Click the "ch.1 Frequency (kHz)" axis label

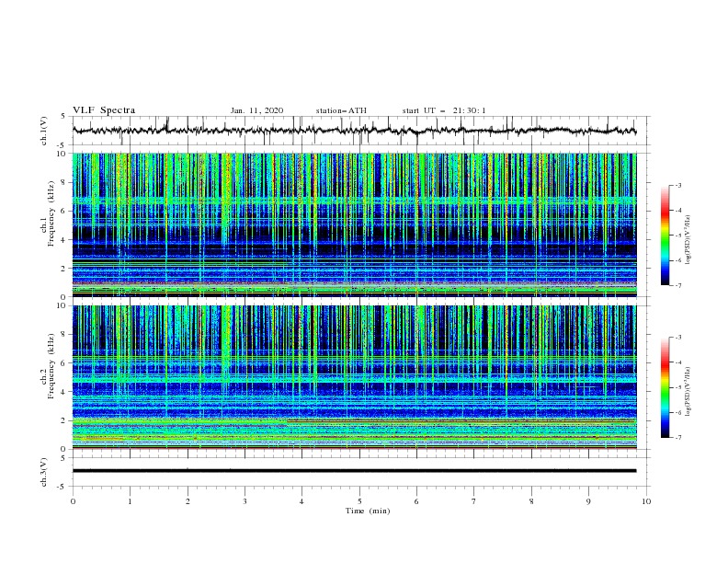48,213
